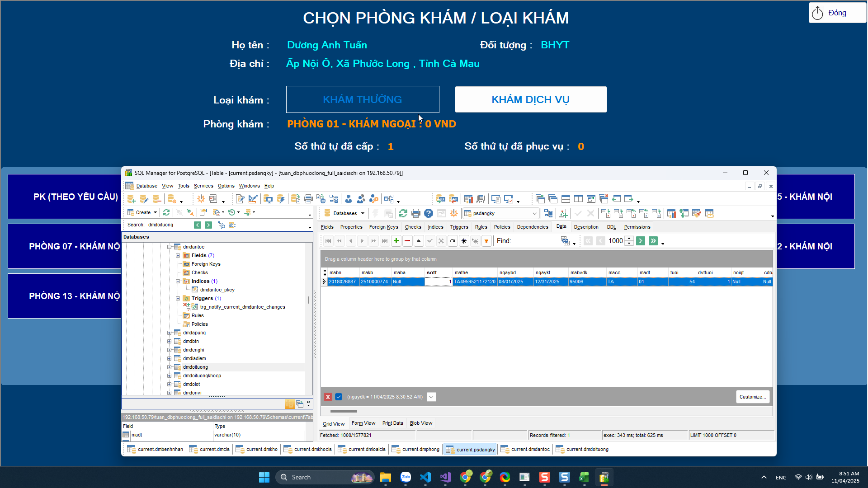Open the Services menu
The width and height of the screenshot is (868, 488).
[203, 186]
